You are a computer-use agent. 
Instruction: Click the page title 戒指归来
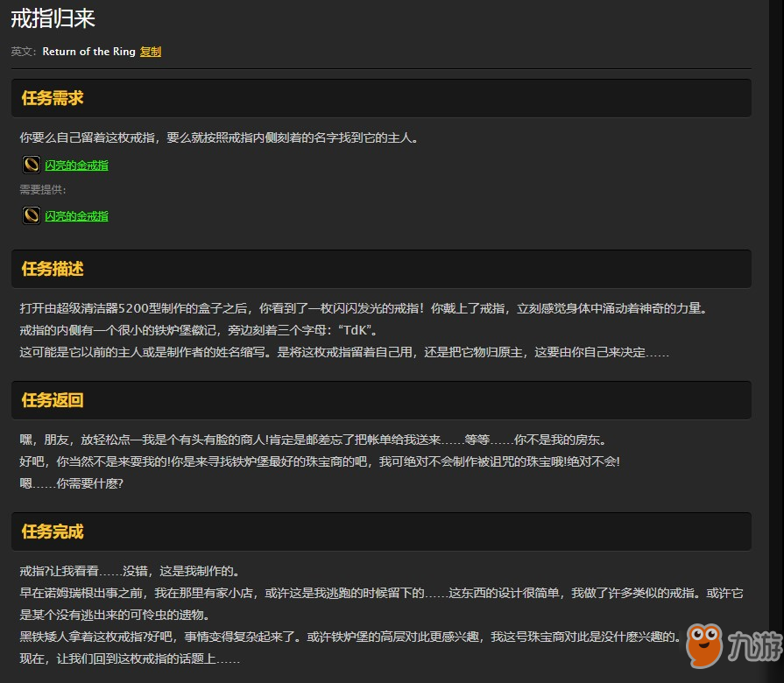tap(53, 18)
